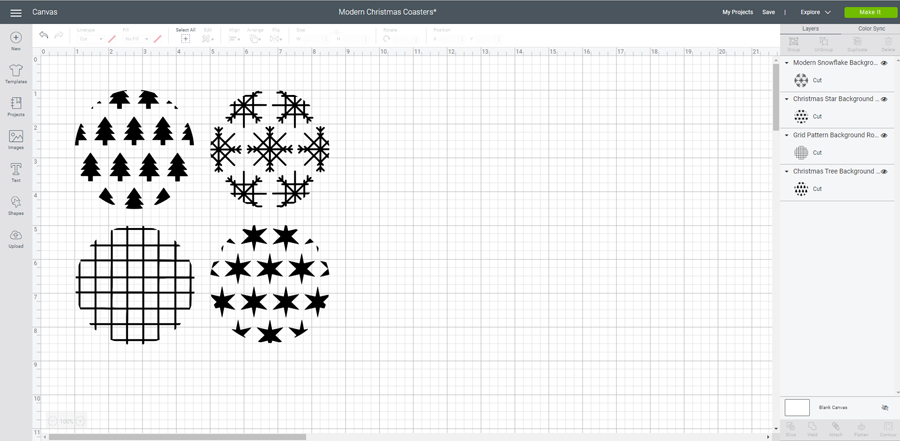The height and width of the screenshot is (441, 900).
Task: Switch to the Color Sync tab
Action: [x=871, y=29]
